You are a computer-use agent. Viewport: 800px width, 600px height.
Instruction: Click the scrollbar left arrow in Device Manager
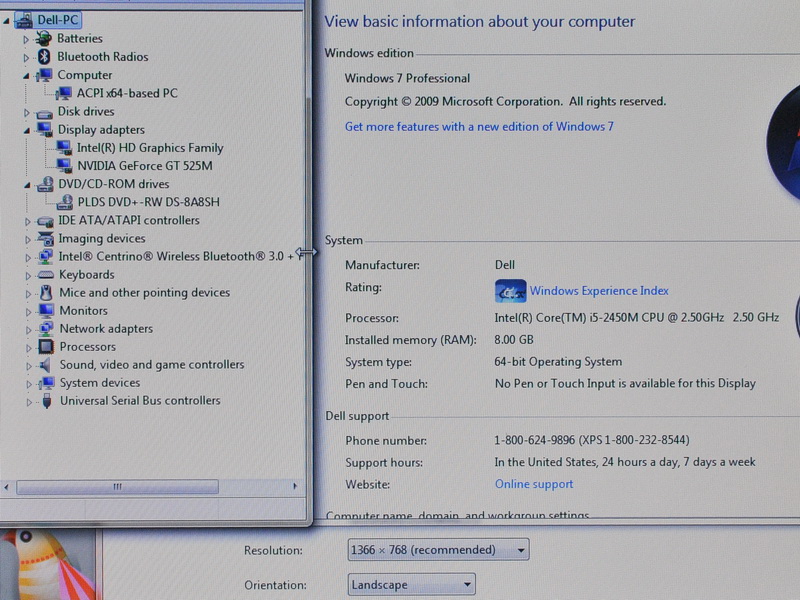[7, 487]
